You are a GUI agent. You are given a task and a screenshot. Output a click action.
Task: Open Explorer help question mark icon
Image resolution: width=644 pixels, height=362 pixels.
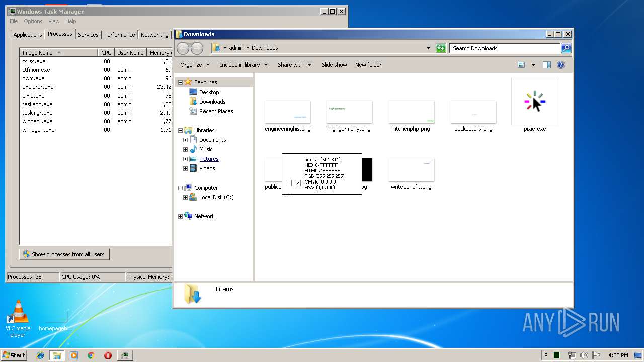point(561,65)
